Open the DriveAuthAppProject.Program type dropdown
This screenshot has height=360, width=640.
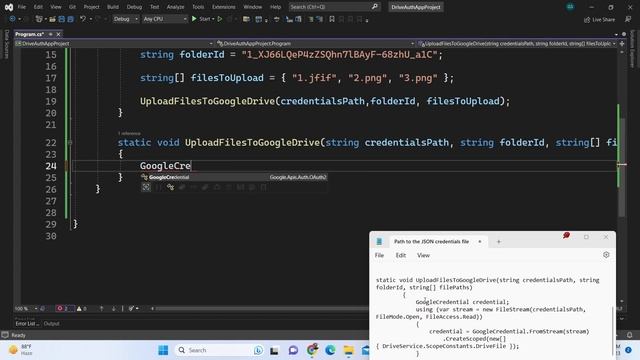click(315, 44)
